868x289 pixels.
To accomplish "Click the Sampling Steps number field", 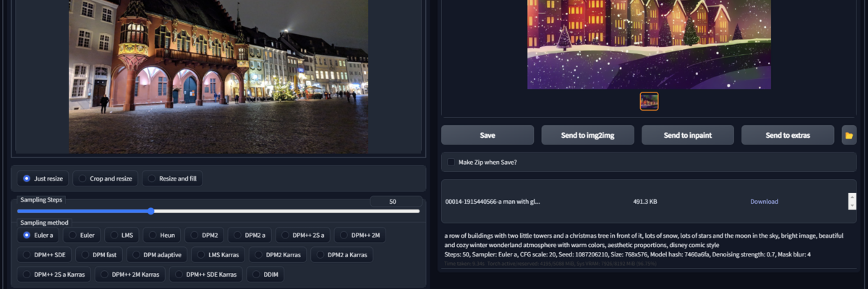I will (x=395, y=202).
